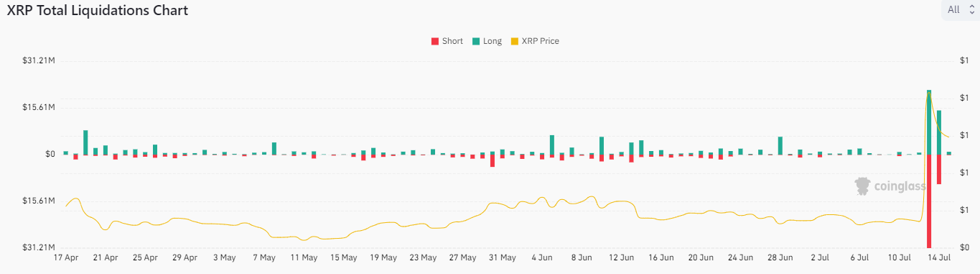The height and width of the screenshot is (274, 980).
Task: Click the XRP Total Liquidations Chart title
Action: point(97,10)
